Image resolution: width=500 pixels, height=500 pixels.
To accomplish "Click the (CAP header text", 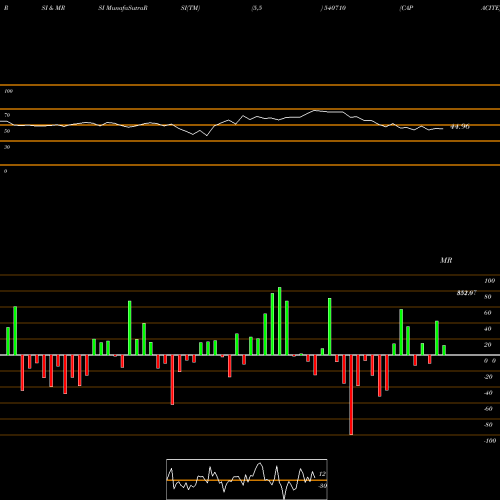I will (406, 8).
